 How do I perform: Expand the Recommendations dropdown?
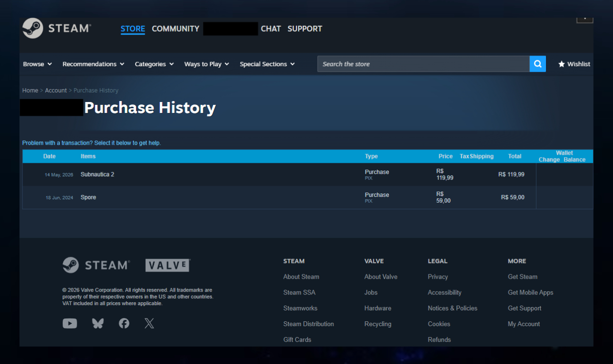(93, 64)
